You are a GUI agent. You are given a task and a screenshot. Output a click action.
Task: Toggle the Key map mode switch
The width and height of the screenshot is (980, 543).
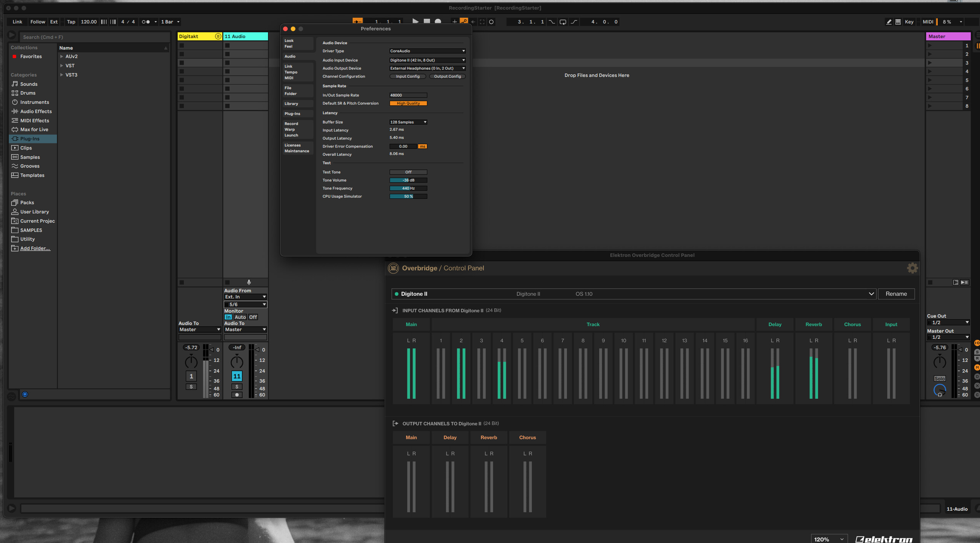point(909,22)
